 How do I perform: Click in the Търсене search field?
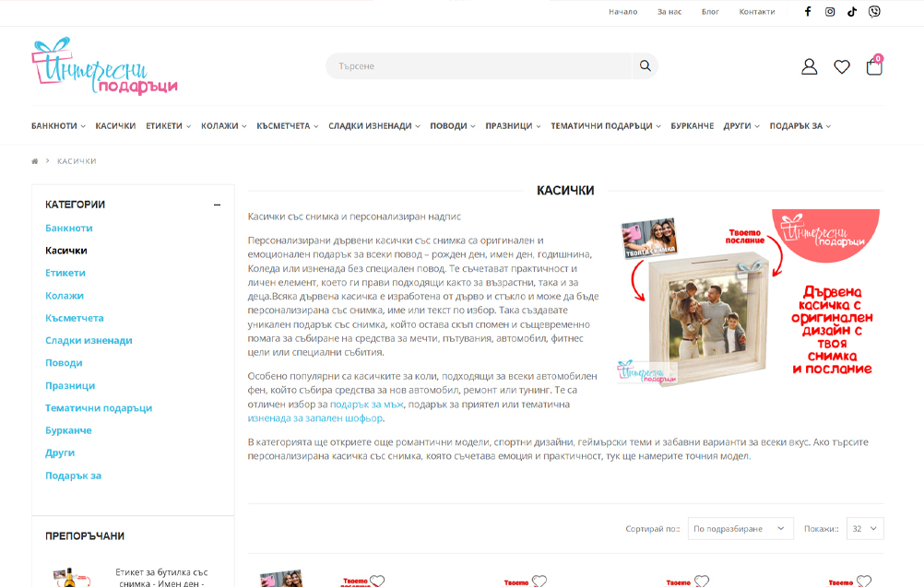[x=480, y=66]
